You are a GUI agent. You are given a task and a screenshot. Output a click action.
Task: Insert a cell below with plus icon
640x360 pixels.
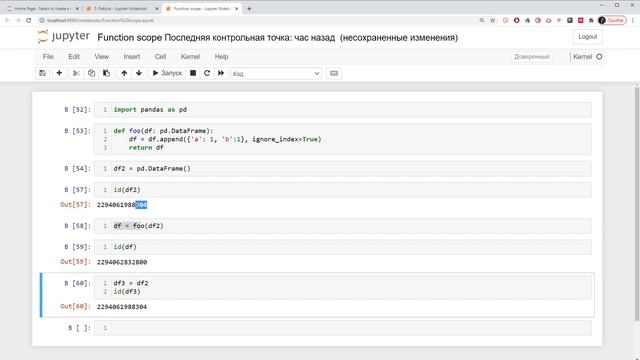(x=59, y=73)
